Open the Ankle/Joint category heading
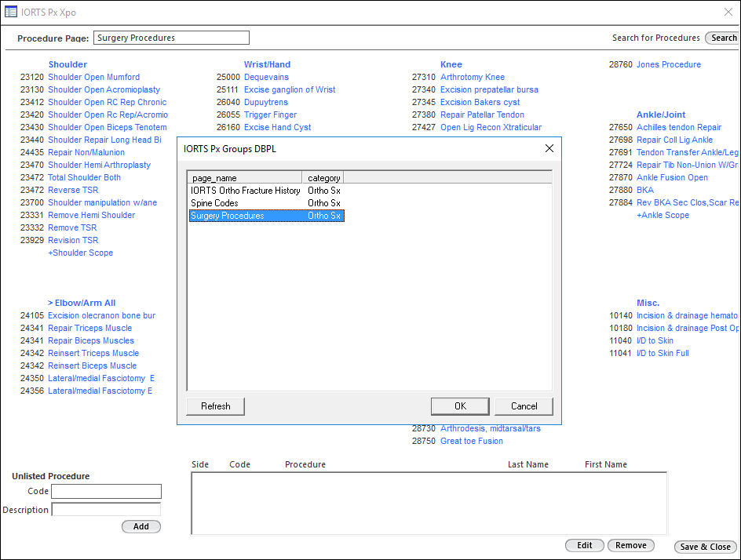 pyautogui.click(x=661, y=115)
